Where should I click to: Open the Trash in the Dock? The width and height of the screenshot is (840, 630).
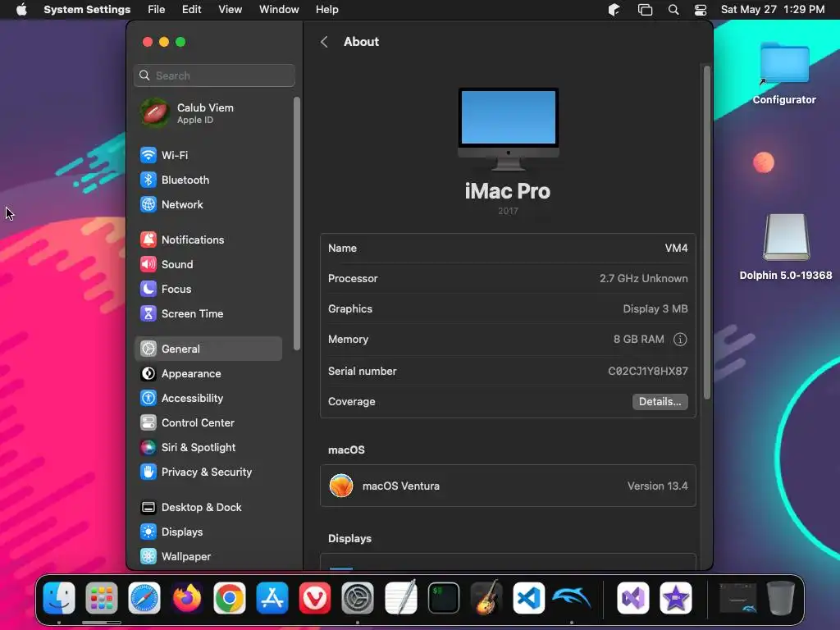click(x=781, y=598)
